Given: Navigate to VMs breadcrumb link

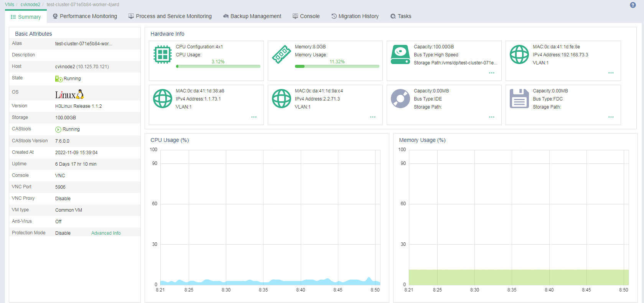Looking at the screenshot, I should click(10, 5).
